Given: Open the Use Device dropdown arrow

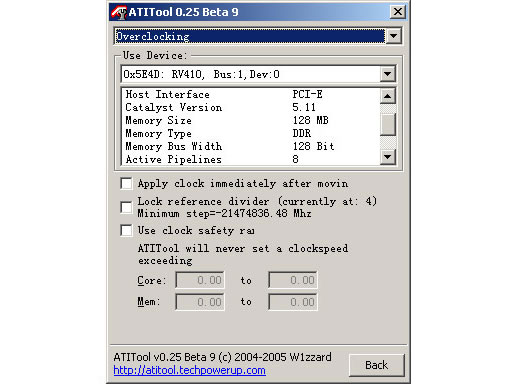Looking at the screenshot, I should 387,74.
